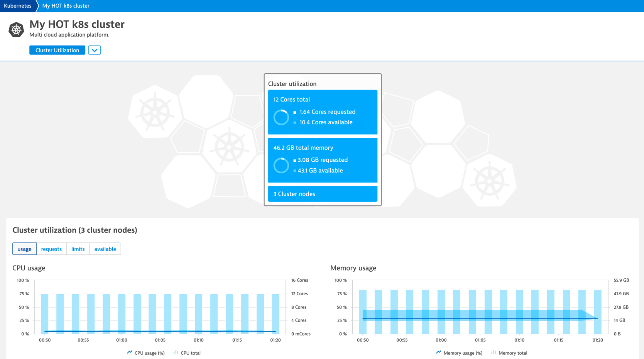Click the Cluster utilization card heading
This screenshot has width=644, height=359.
tap(292, 84)
